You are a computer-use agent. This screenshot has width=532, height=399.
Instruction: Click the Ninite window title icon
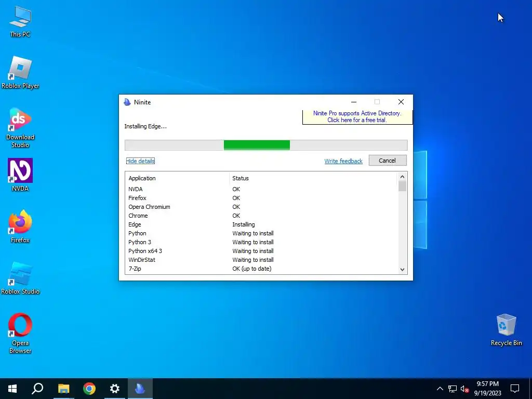pyautogui.click(x=127, y=102)
